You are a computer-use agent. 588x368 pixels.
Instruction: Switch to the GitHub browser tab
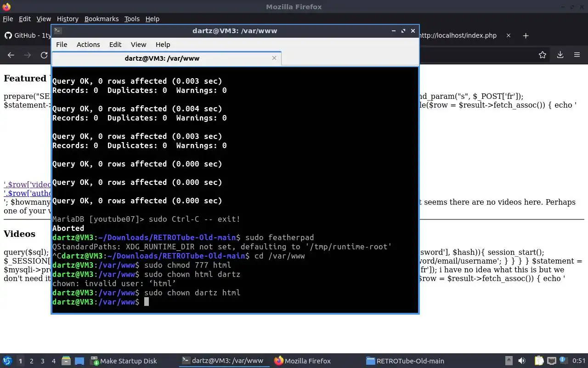(27, 35)
